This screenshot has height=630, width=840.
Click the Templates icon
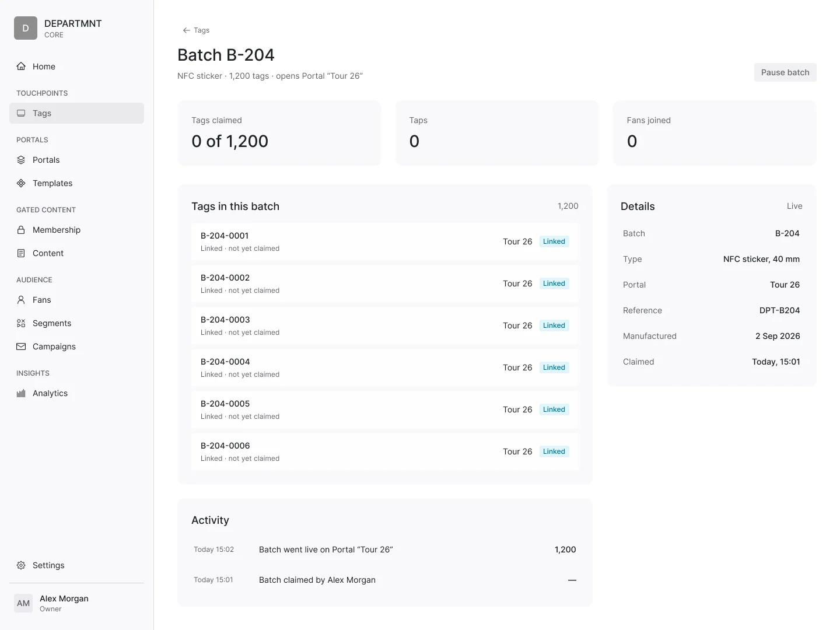[x=21, y=183]
